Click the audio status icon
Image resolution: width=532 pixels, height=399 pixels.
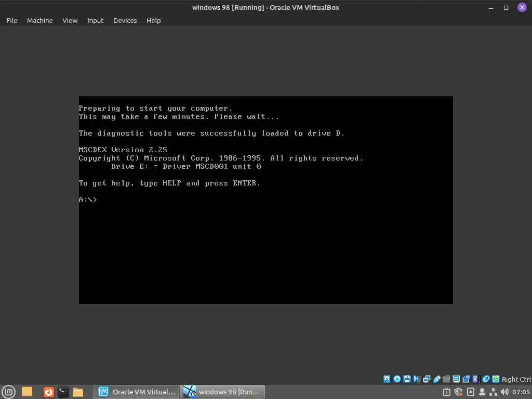click(417, 379)
